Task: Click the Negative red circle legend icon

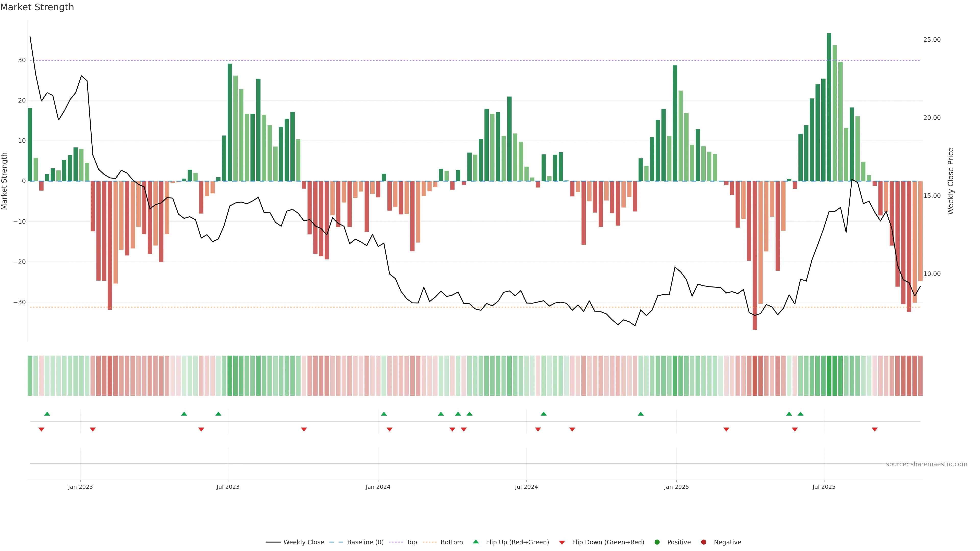Action: [x=703, y=542]
